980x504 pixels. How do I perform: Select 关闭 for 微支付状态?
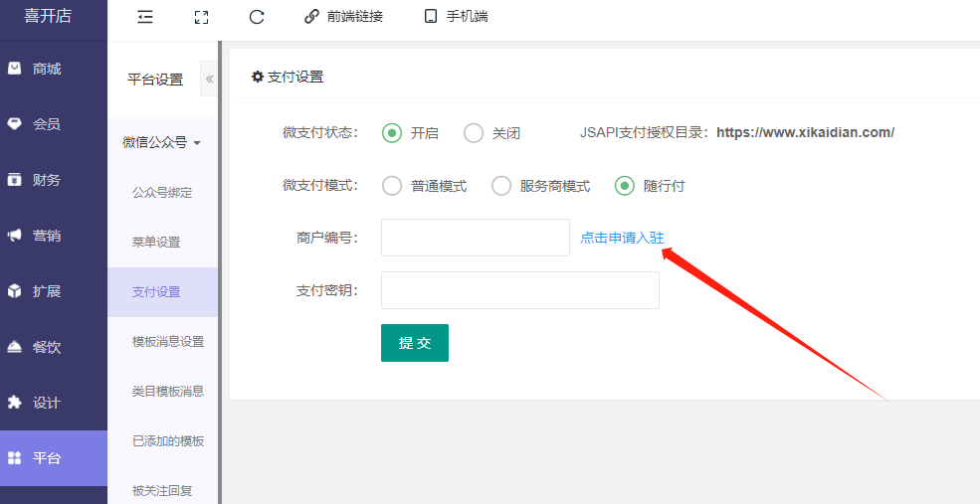(474, 132)
